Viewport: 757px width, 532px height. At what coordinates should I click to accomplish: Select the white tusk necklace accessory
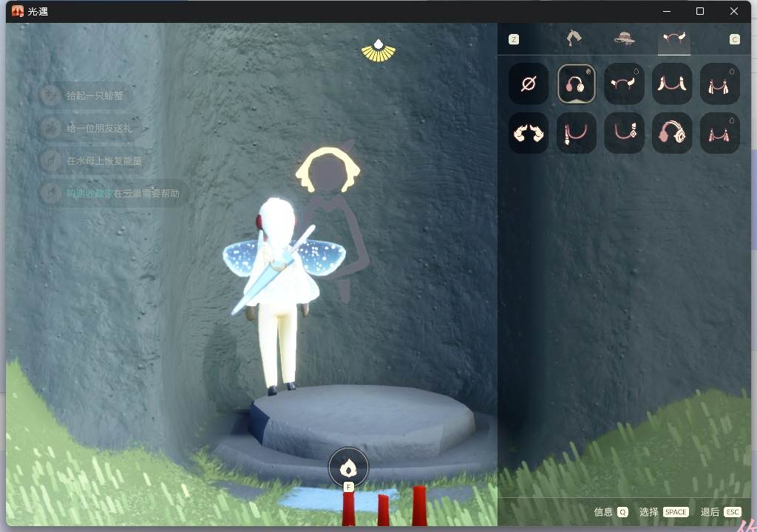671,84
